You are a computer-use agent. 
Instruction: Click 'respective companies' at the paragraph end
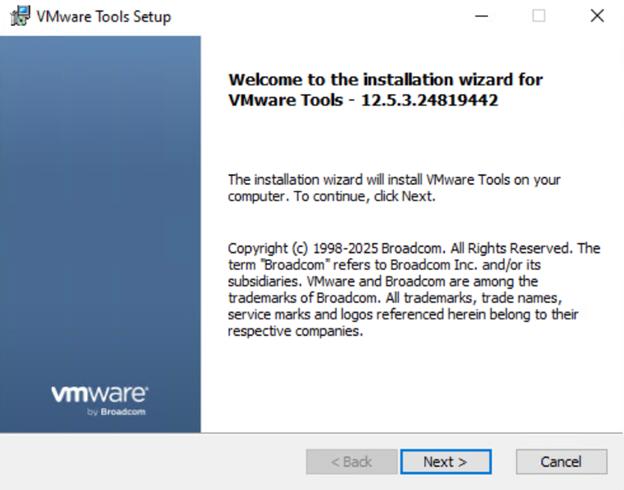coord(295,331)
